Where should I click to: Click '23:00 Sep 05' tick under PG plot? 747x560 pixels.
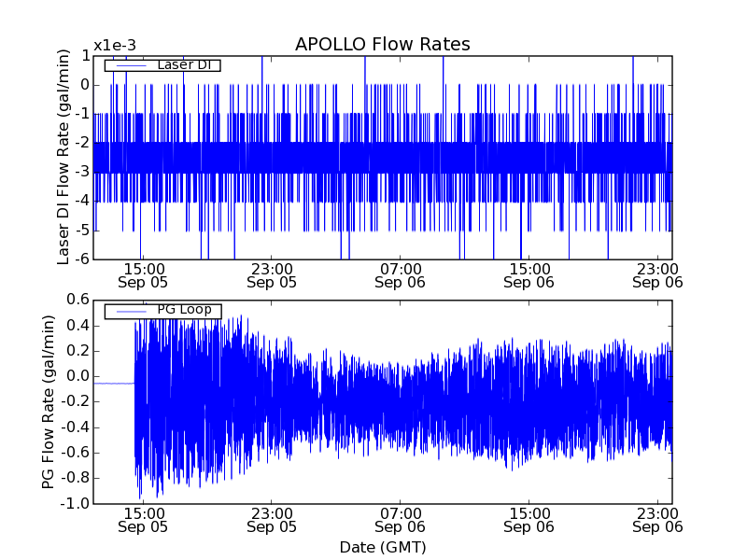272,520
